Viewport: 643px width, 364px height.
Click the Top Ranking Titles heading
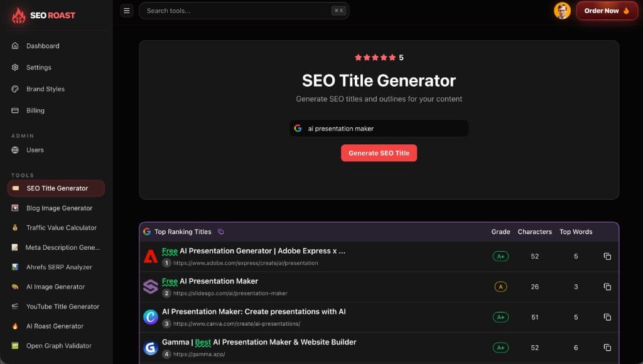(183, 232)
